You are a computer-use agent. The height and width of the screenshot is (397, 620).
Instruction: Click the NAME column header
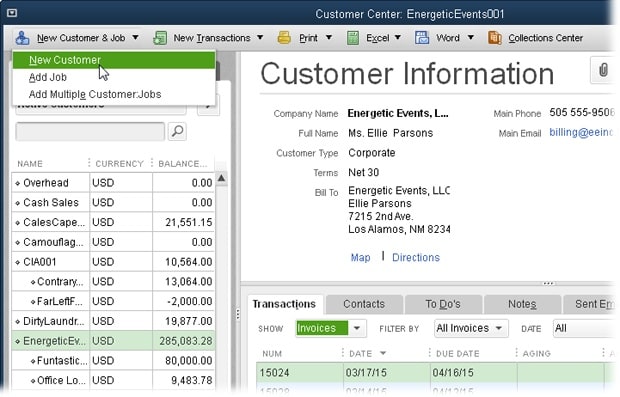[30, 164]
